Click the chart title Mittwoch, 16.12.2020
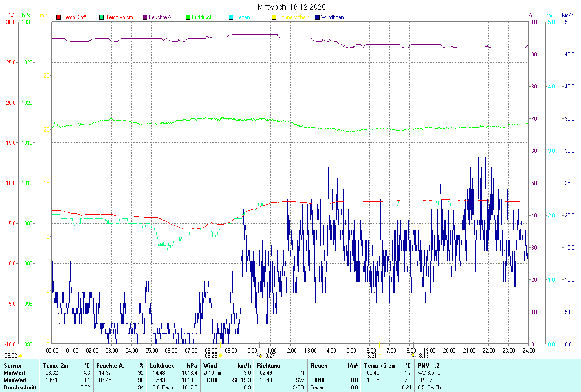The image size is (581, 392). [x=291, y=7]
